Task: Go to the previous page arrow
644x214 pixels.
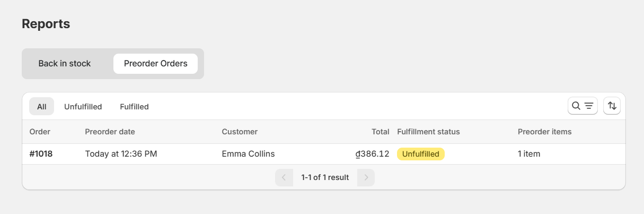Action: pyautogui.click(x=284, y=177)
